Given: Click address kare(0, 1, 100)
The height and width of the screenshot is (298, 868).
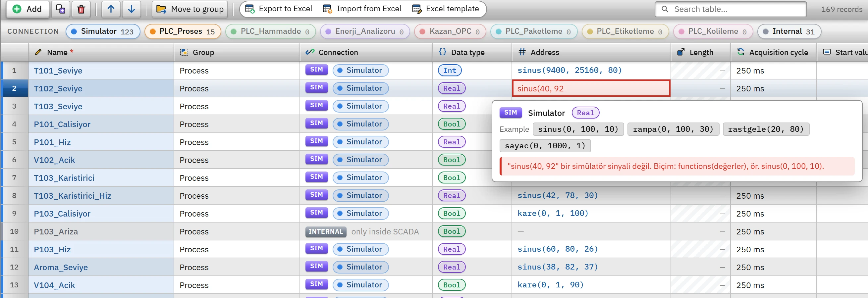Looking at the screenshot, I should click(553, 214).
